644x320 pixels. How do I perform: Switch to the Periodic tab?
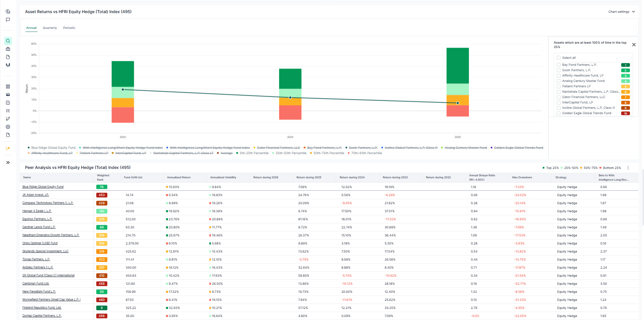69,28
